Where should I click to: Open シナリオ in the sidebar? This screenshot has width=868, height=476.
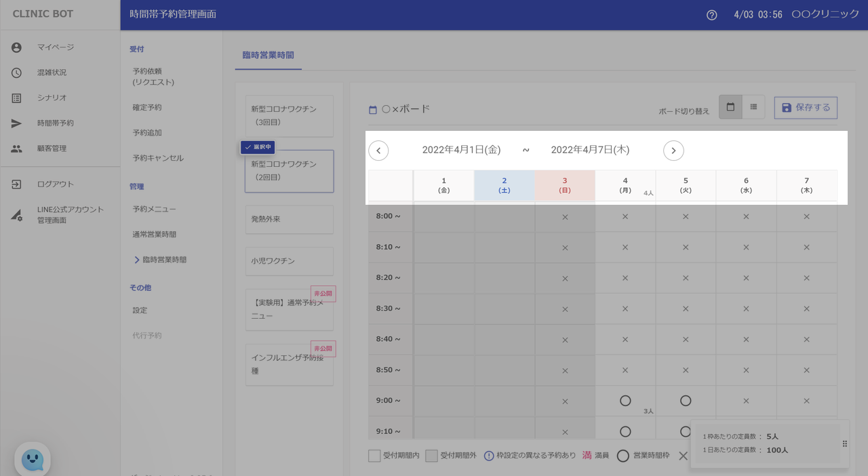(52, 98)
